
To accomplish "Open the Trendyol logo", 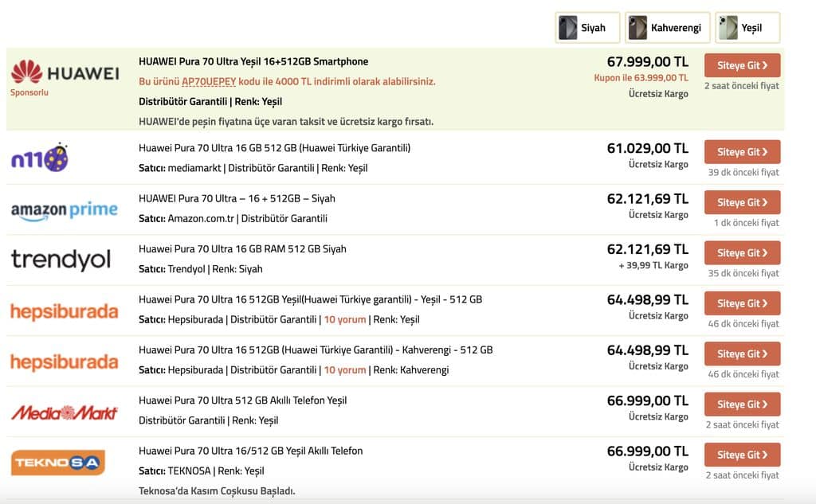I will click(61, 260).
